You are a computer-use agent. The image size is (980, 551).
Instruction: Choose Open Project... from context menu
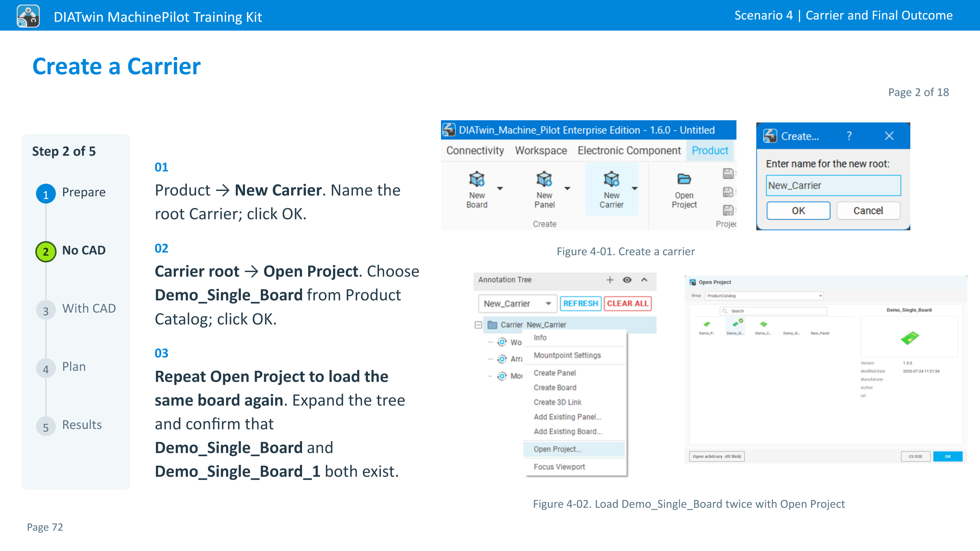tap(574, 449)
